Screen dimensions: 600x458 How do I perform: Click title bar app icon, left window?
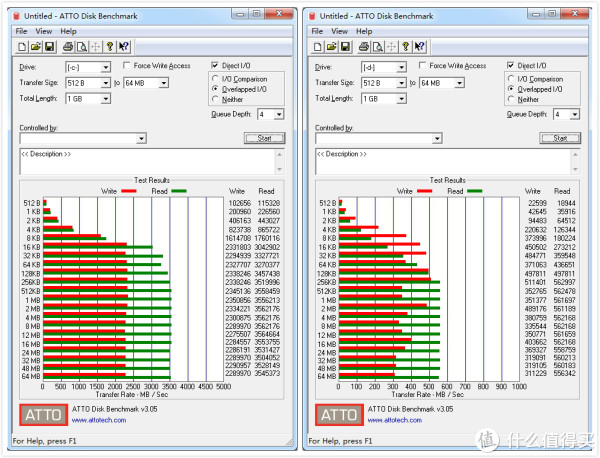click(x=16, y=16)
